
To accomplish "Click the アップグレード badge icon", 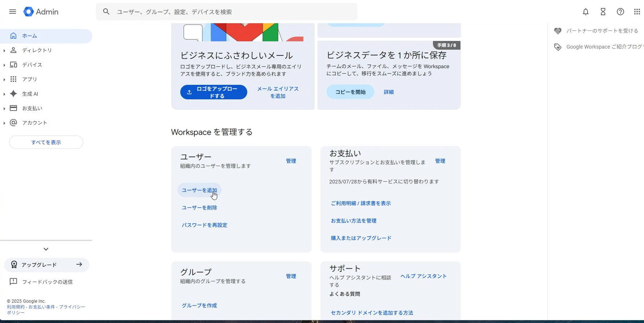I will 14,265.
